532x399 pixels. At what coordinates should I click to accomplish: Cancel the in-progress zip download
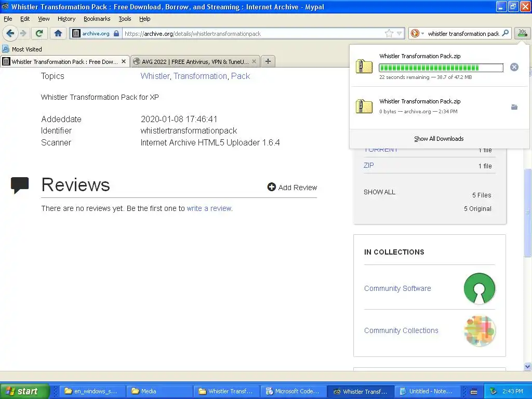[x=514, y=67]
